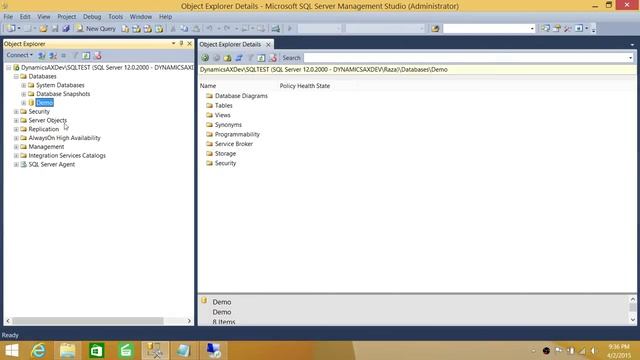
Task: Click the Up folder icon in Details toolbar
Action: click(x=227, y=58)
